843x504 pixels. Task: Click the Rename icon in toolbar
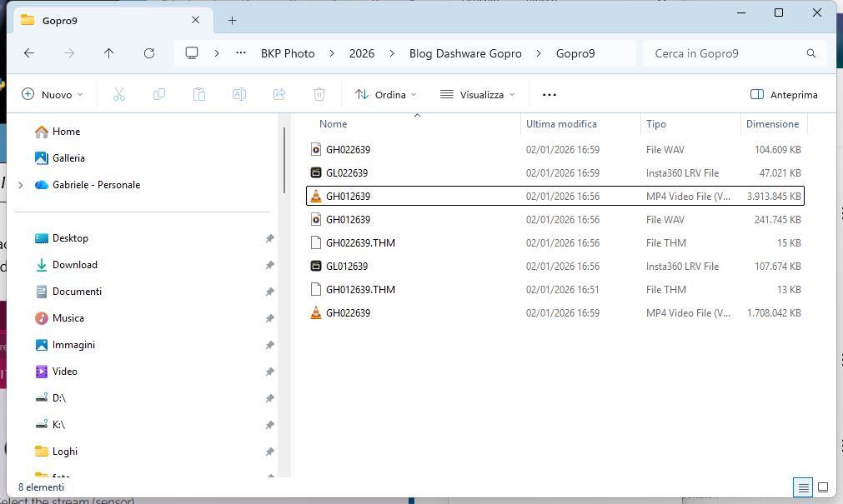[x=239, y=95]
